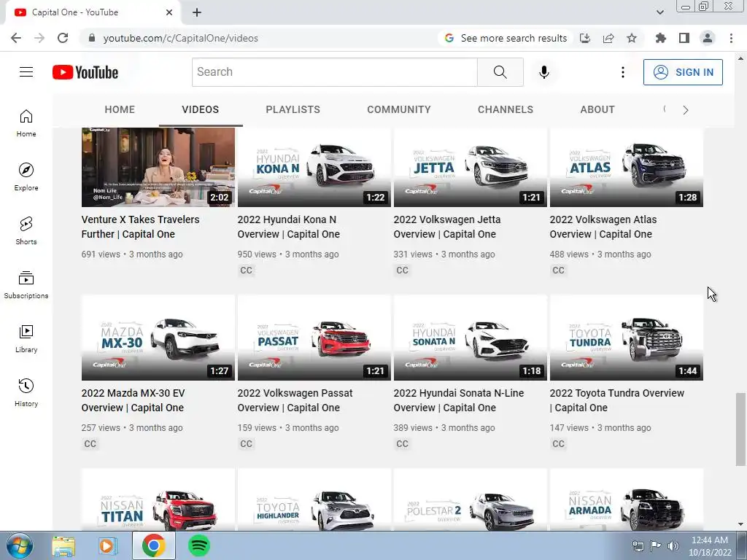Open 2022 Volkswagen Passat Overview title
This screenshot has height=560, width=747.
coord(295,400)
